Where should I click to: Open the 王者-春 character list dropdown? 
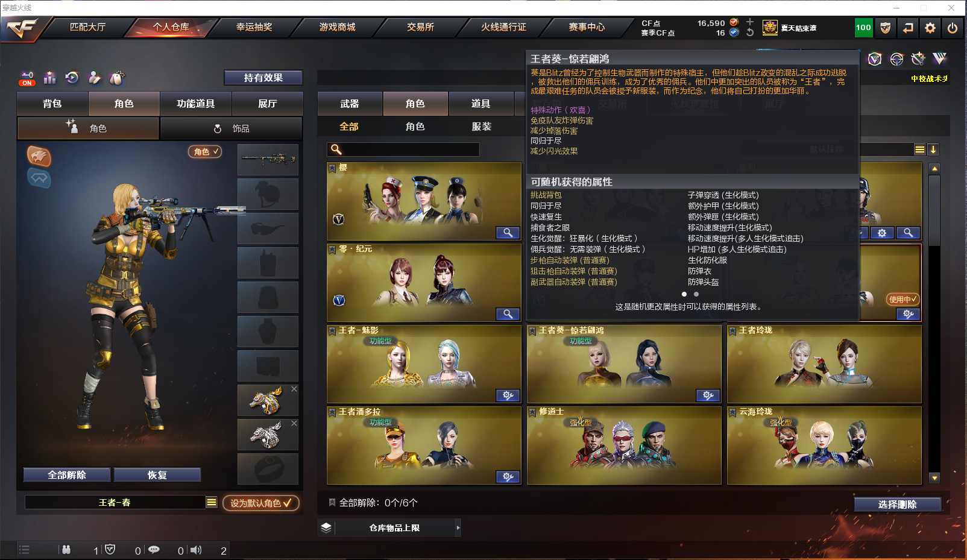pyautogui.click(x=211, y=502)
